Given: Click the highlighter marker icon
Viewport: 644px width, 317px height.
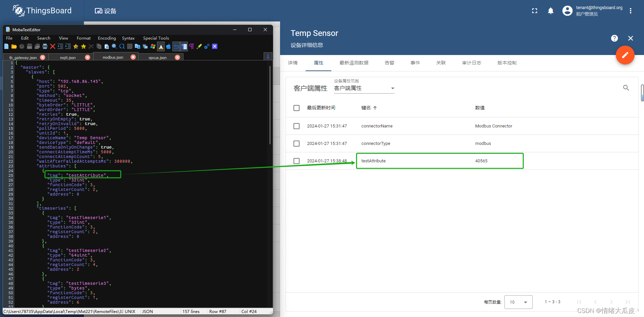Looking at the screenshot, I should [x=199, y=46].
